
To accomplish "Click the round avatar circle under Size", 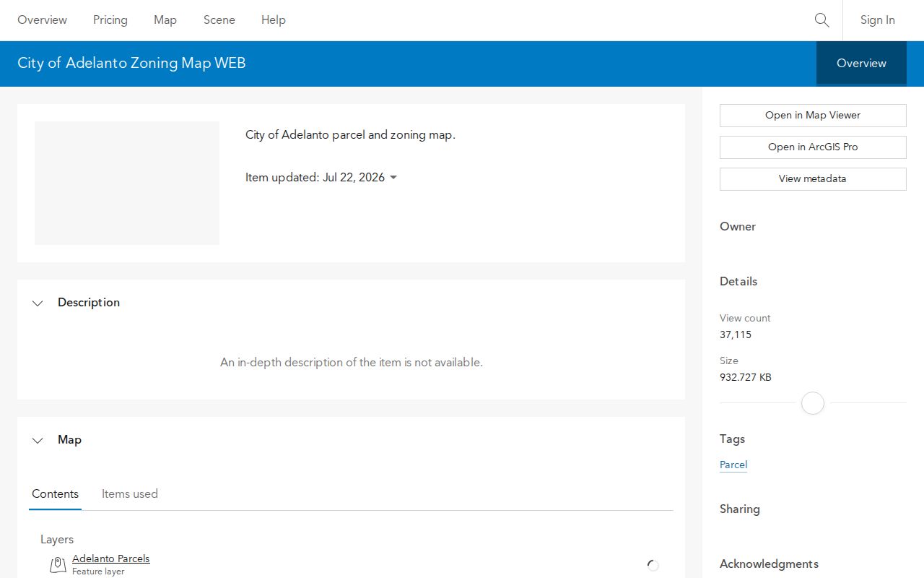I will click(x=813, y=403).
